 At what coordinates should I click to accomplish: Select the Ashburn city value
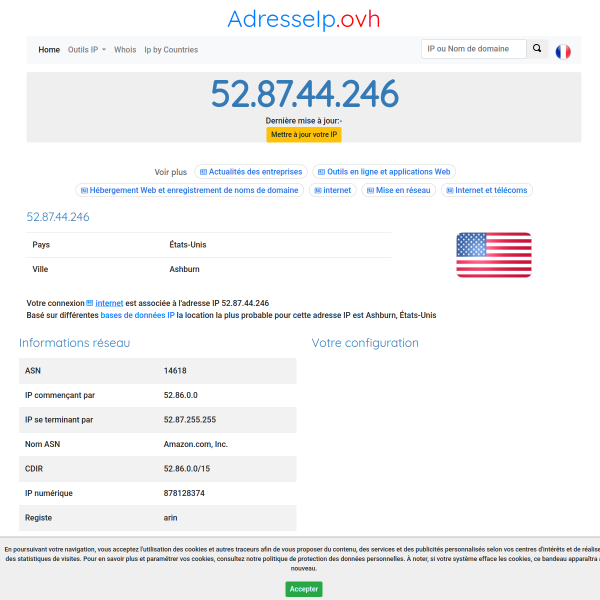(x=184, y=269)
